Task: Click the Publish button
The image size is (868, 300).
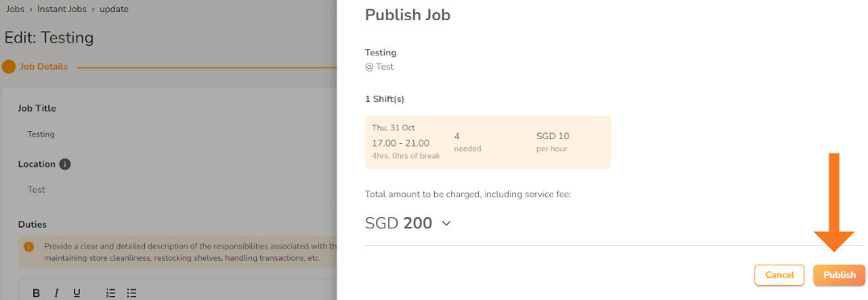Action: click(x=839, y=275)
